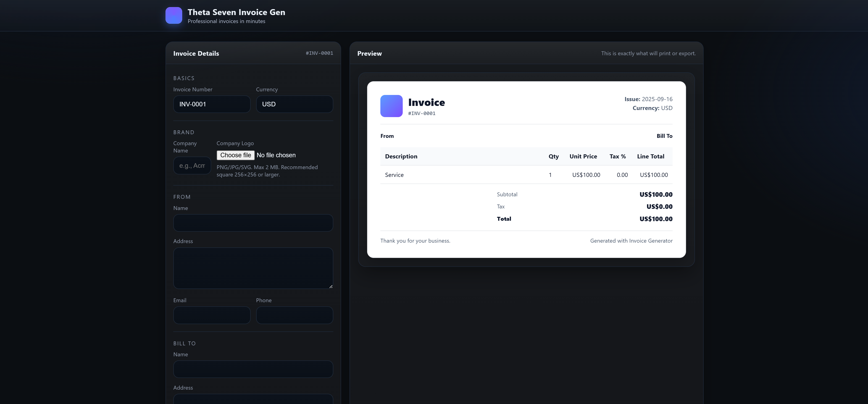The height and width of the screenshot is (404, 868).
Task: Click the Tax amount US$0.00
Action: coord(659,207)
